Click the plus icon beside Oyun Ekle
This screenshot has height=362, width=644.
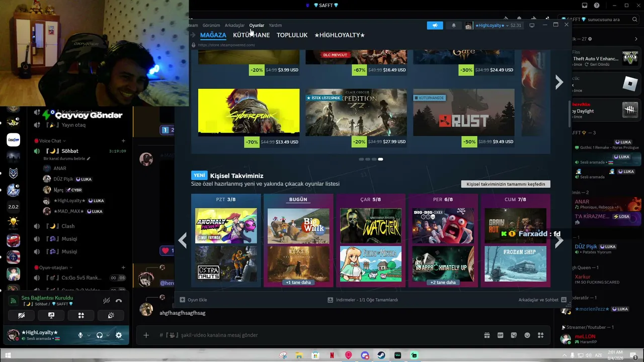point(183,300)
